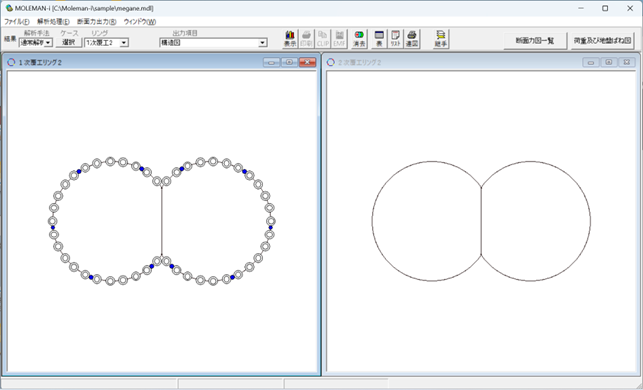Viewport: 643px width, 390px height.
Task: Click the 印刷 printer toolbar icon
Action: [306, 39]
